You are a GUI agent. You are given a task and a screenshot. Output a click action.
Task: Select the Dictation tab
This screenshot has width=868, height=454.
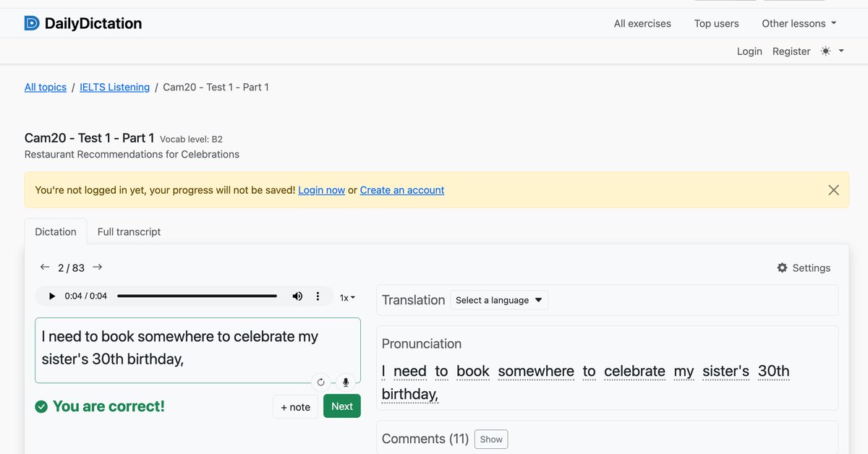[56, 231]
